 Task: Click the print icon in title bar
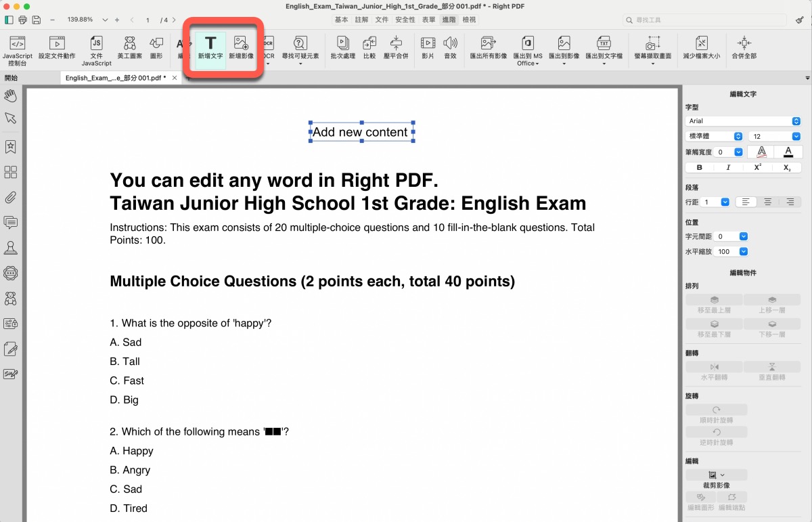pos(23,20)
